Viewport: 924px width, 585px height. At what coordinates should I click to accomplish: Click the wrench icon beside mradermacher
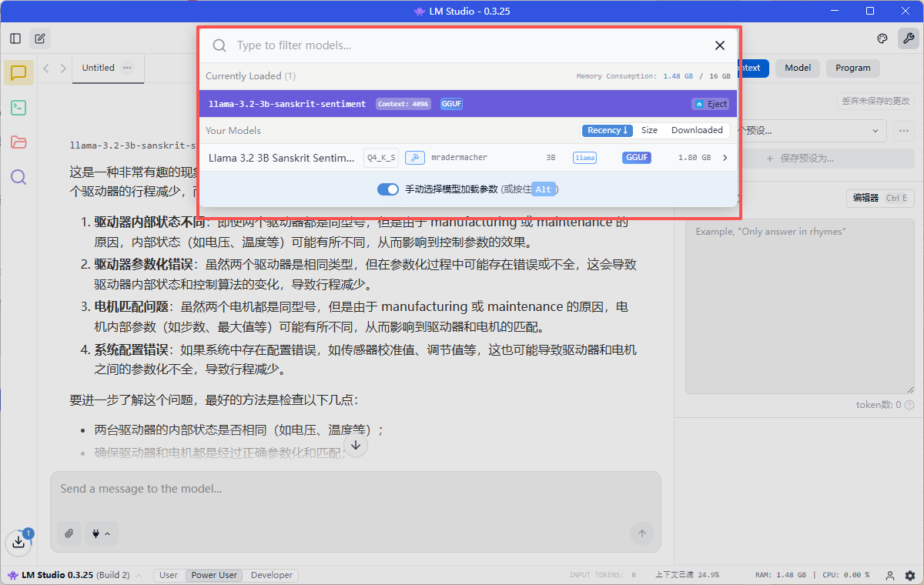[414, 158]
